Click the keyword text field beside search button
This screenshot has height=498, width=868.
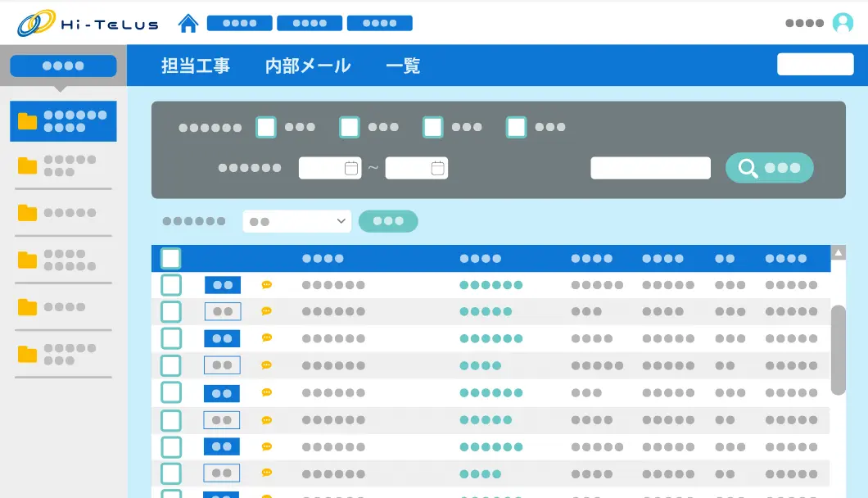[x=650, y=168]
